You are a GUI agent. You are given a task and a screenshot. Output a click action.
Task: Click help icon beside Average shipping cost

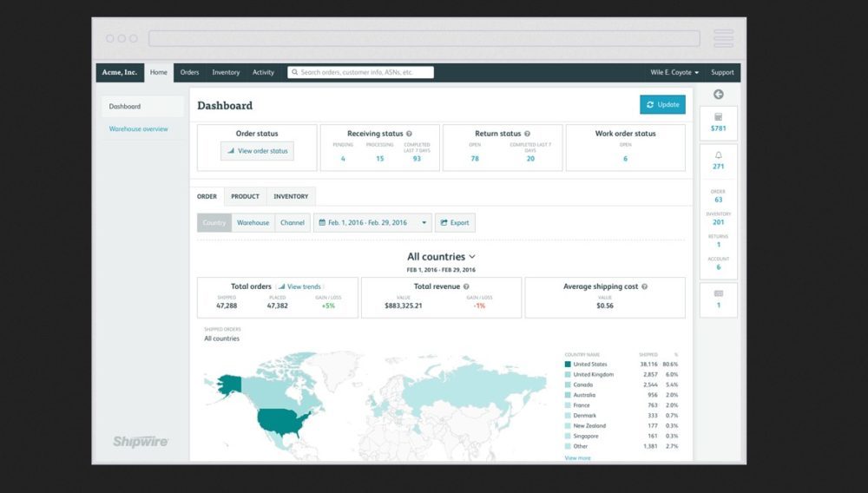point(645,286)
